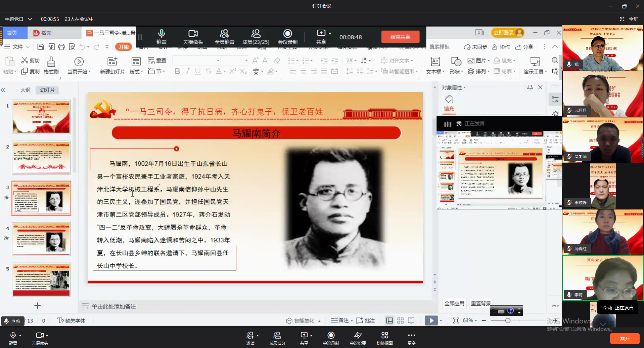Viewport: 644px width, 348px height.
Task: Switch to the 幻灯片 slides tab
Action: pos(47,90)
